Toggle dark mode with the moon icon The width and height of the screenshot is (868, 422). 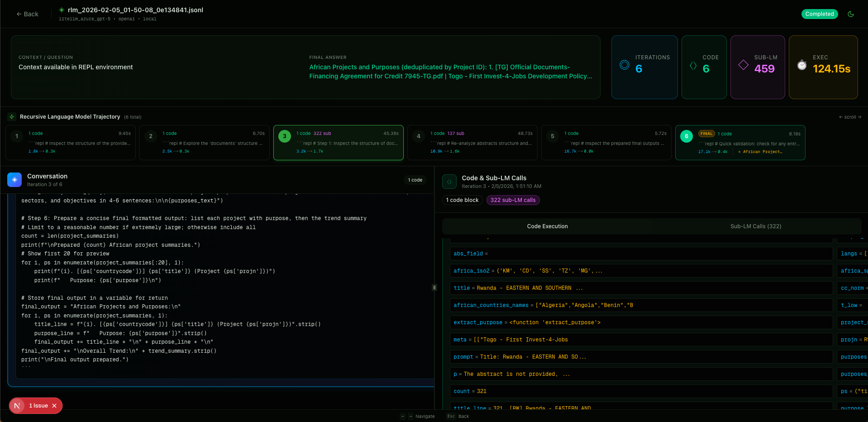pos(851,14)
